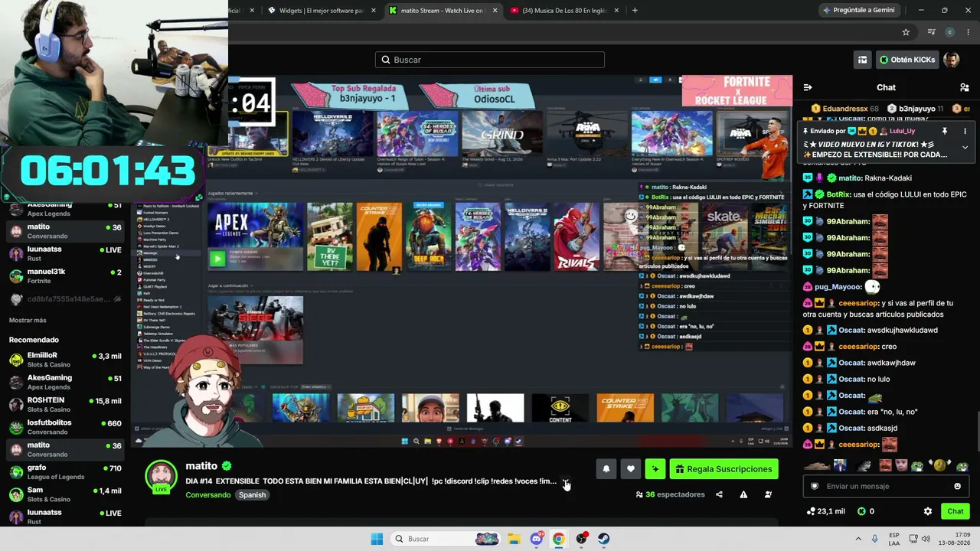This screenshot has width=980, height=551.
Task: Report the stream with warning icon
Action: click(x=743, y=494)
